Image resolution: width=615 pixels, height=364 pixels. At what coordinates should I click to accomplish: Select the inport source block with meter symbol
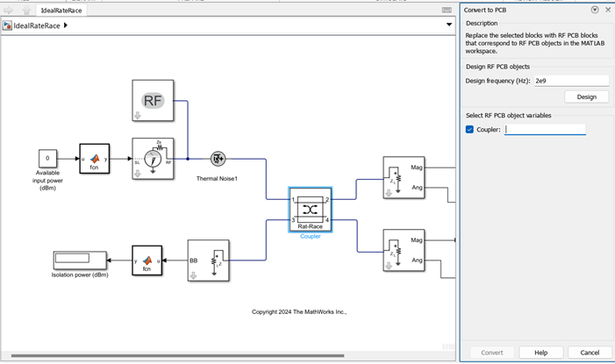pos(153,159)
